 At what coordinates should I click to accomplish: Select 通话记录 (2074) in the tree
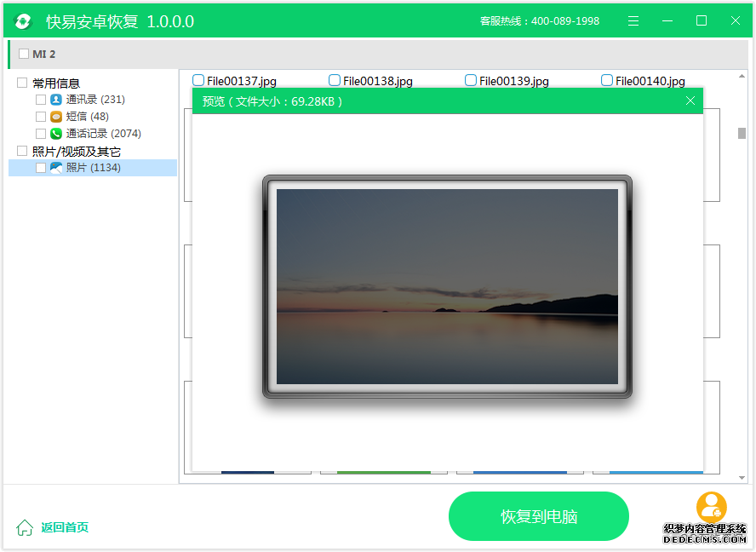click(104, 133)
